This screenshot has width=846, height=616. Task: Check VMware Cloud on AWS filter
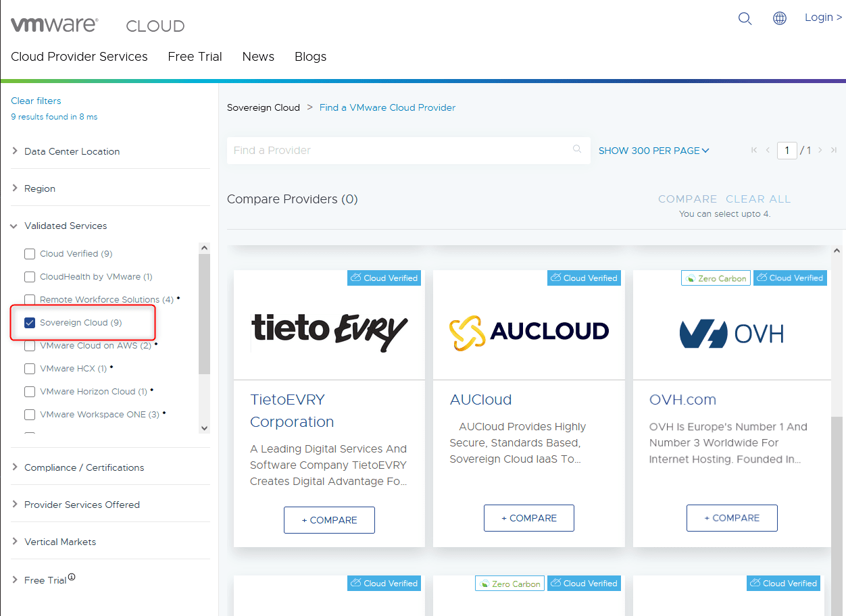tap(30, 346)
